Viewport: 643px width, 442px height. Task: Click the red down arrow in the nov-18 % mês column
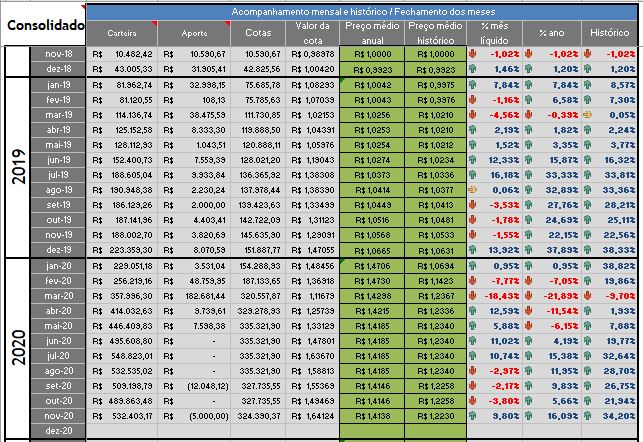(472, 54)
